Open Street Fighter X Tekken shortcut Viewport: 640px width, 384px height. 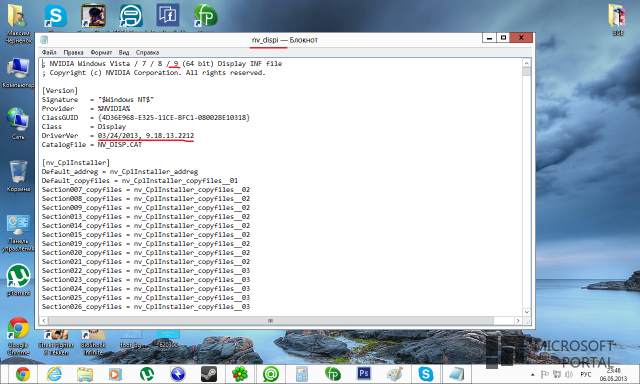[x=56, y=343]
